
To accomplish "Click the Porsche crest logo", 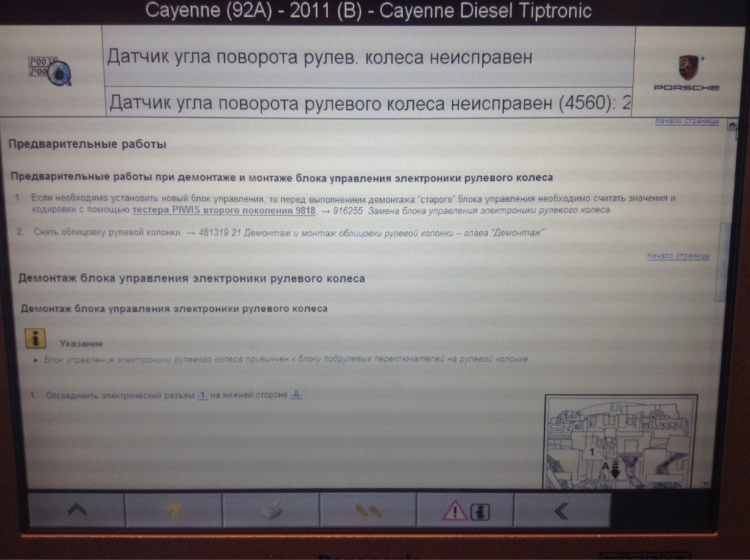I will 687,68.
